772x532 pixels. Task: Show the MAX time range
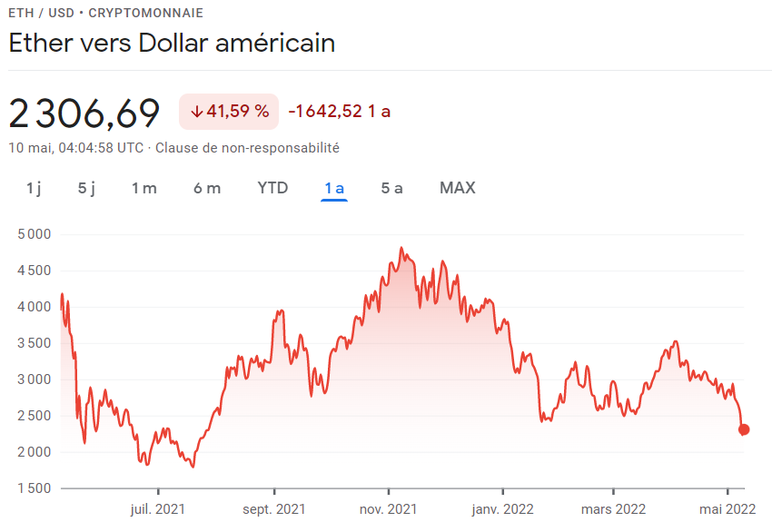[458, 188]
